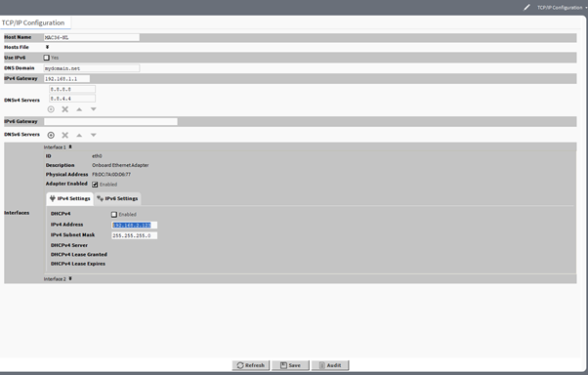Expand the Interface 2 section

click(70, 278)
